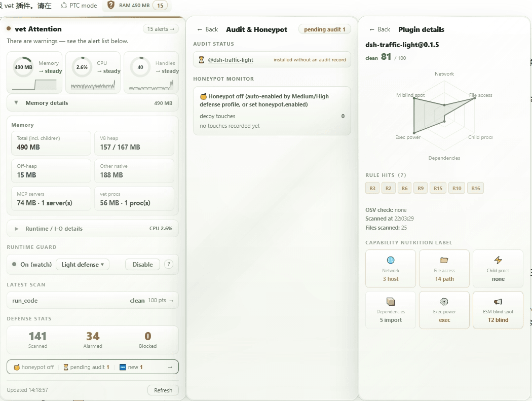Click the Memory 490 MB gauge

23,67
